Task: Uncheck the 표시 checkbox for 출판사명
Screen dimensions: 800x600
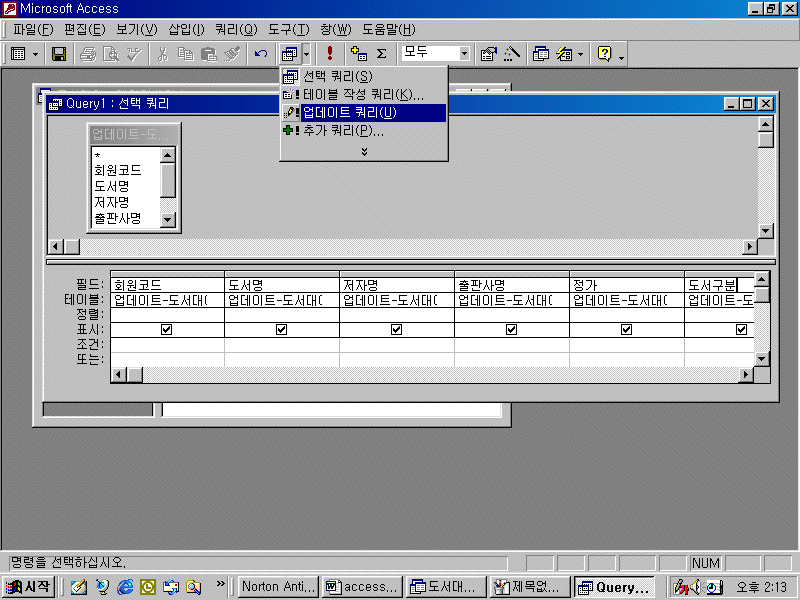Action: point(511,330)
